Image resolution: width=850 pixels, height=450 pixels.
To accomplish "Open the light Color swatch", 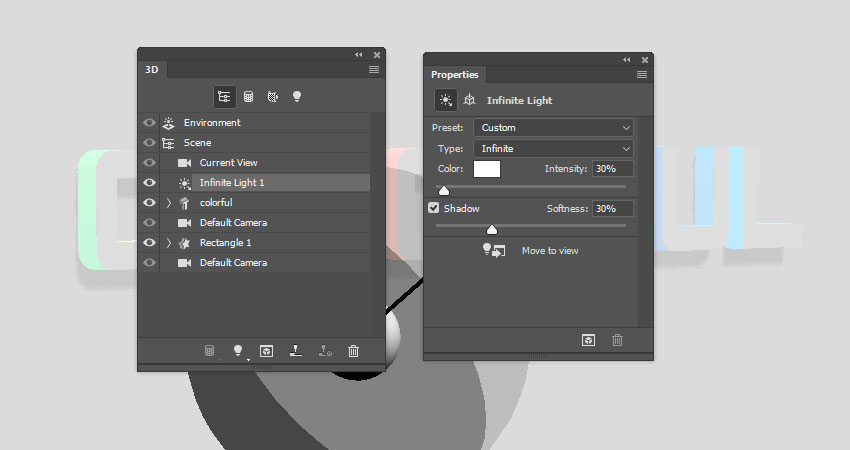I will 487,169.
